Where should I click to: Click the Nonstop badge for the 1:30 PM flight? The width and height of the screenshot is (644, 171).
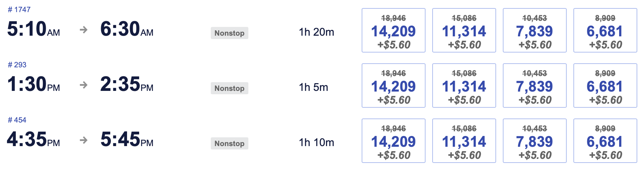[x=229, y=88]
